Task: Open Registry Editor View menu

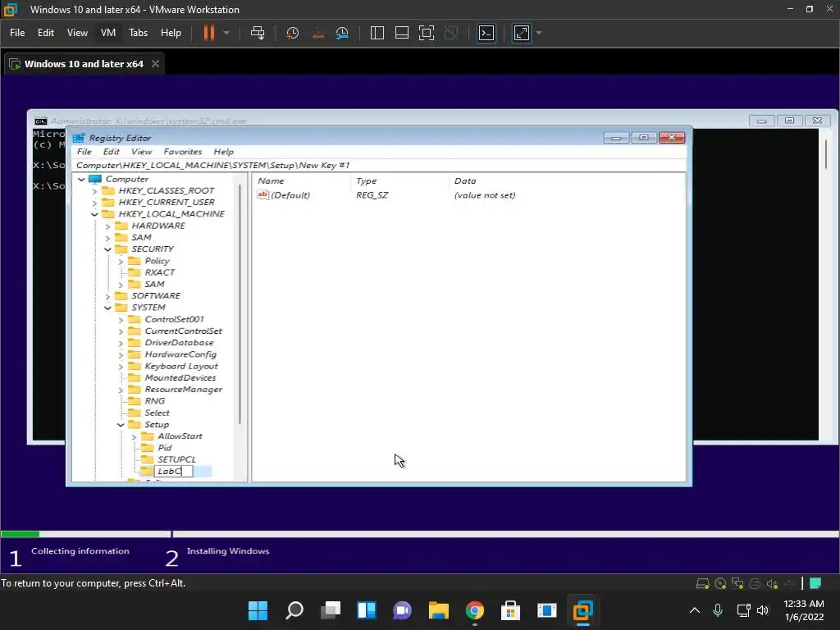Action: pyautogui.click(x=141, y=152)
